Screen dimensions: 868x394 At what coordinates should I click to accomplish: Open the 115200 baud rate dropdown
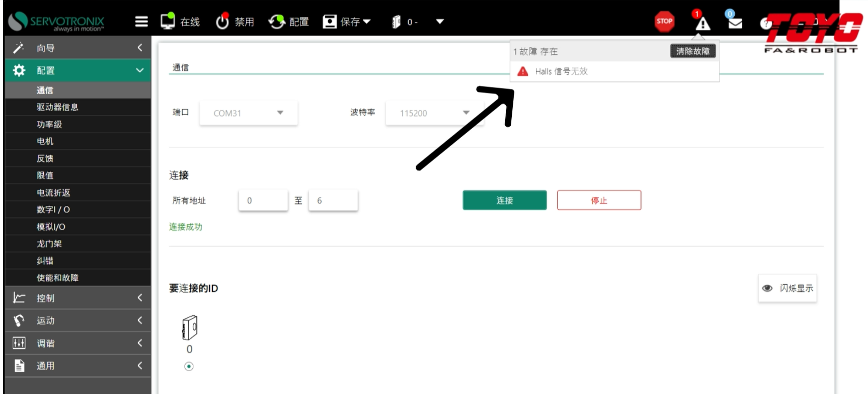(435, 113)
